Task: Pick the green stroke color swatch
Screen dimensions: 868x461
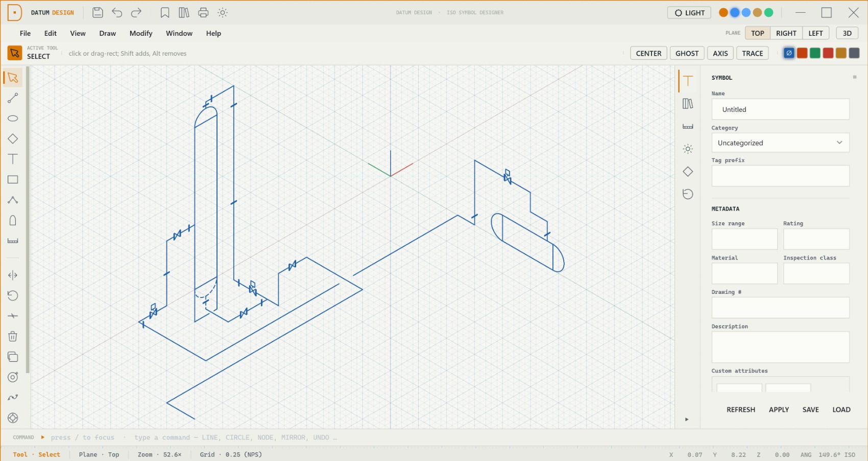Action: [815, 53]
